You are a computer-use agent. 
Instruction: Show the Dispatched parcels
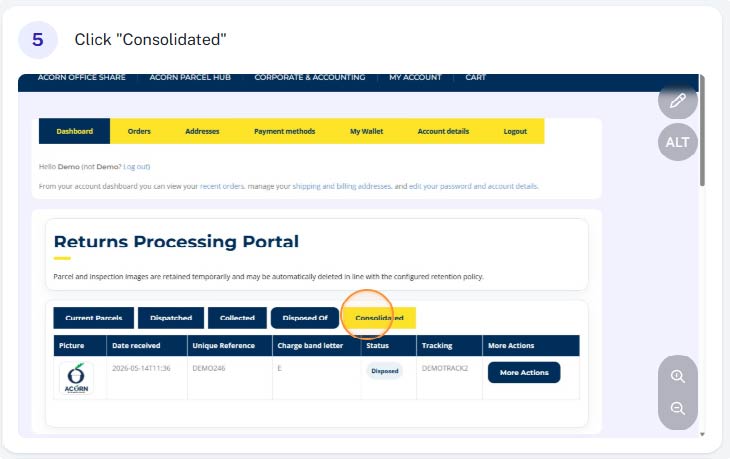click(171, 318)
